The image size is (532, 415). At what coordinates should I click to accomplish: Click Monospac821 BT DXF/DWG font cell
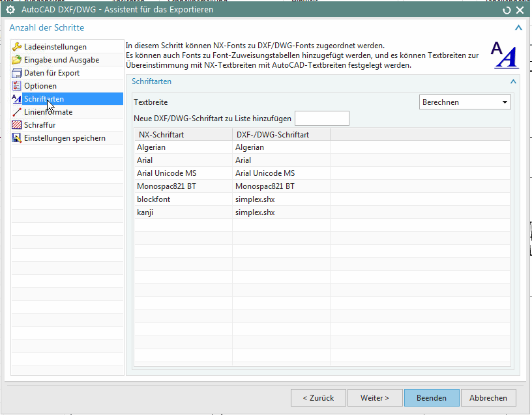(281, 186)
